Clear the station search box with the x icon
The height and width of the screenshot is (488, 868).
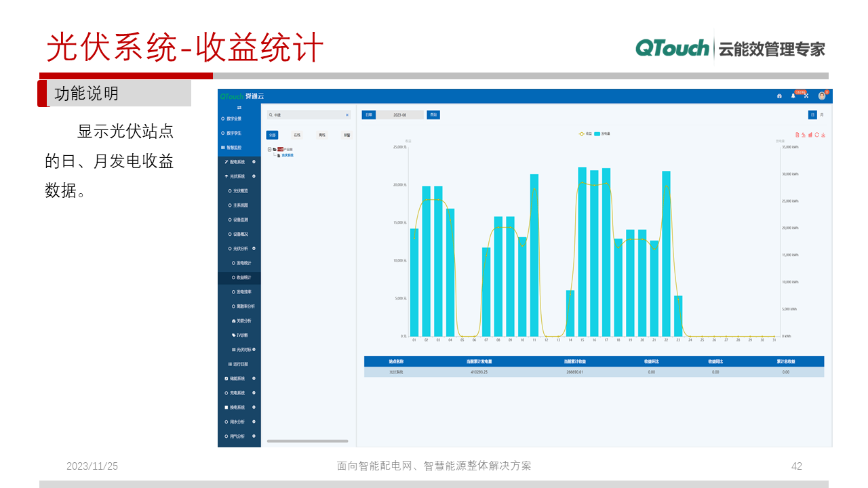point(347,115)
